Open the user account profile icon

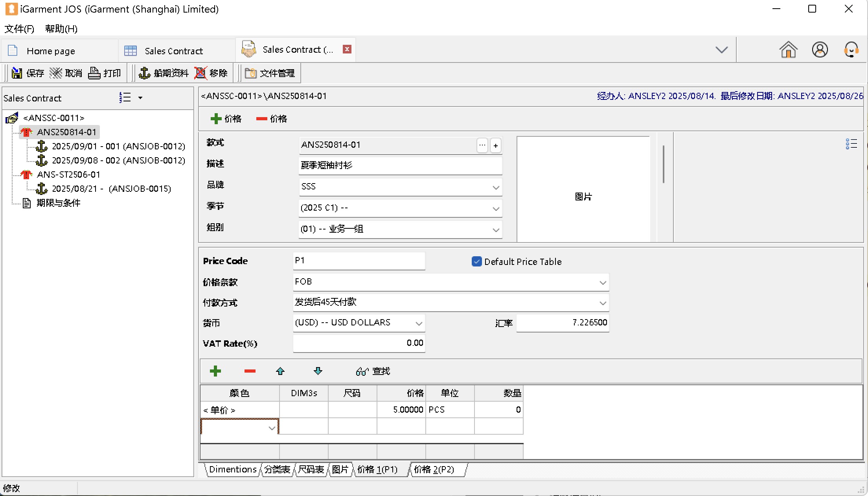pyautogui.click(x=820, y=50)
